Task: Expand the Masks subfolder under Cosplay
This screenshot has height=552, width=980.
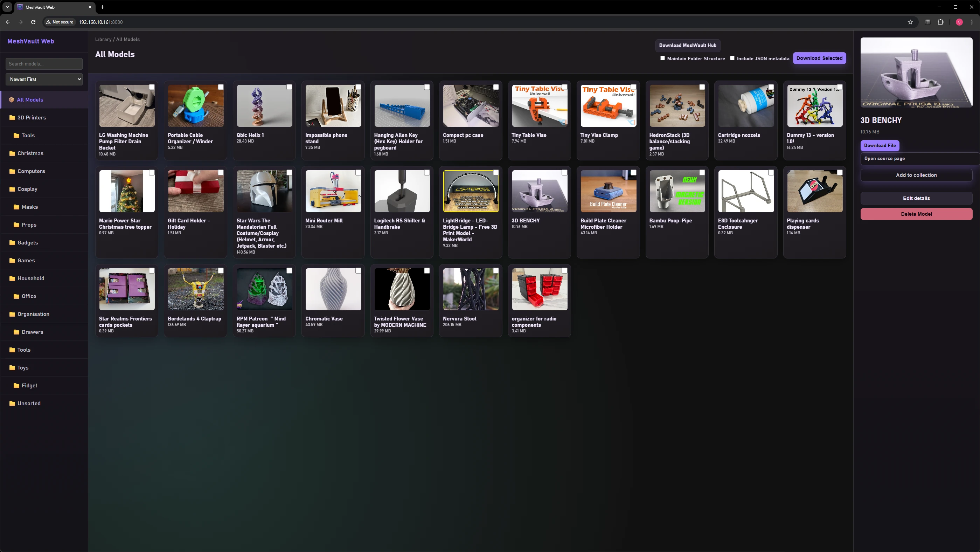Action: tap(29, 207)
